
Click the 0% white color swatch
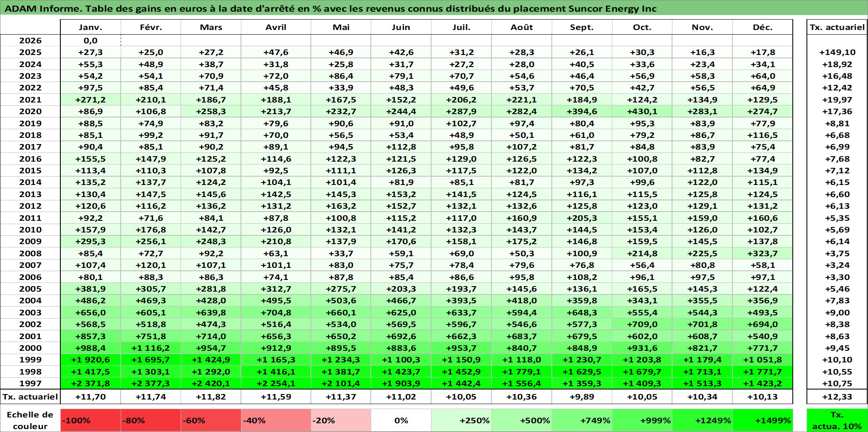click(401, 420)
